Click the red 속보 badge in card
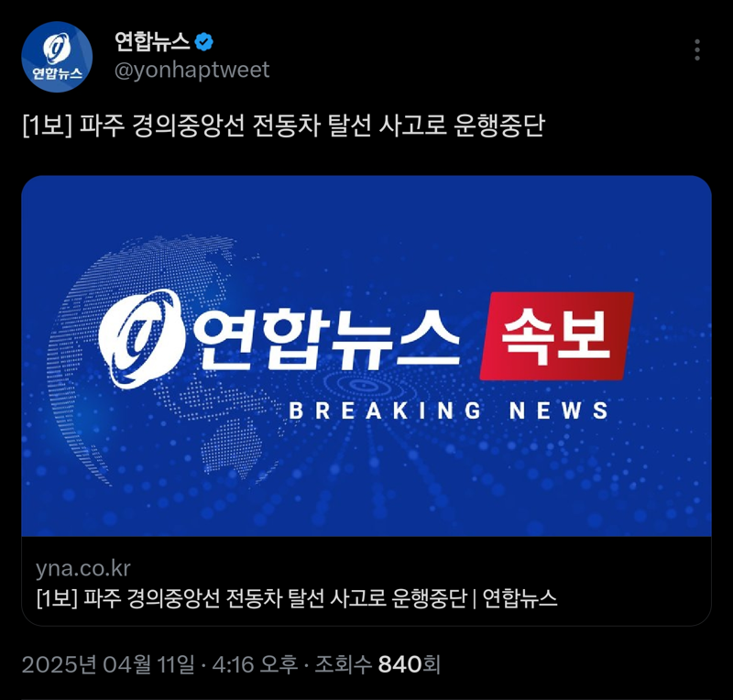733x700 pixels. tap(557, 335)
